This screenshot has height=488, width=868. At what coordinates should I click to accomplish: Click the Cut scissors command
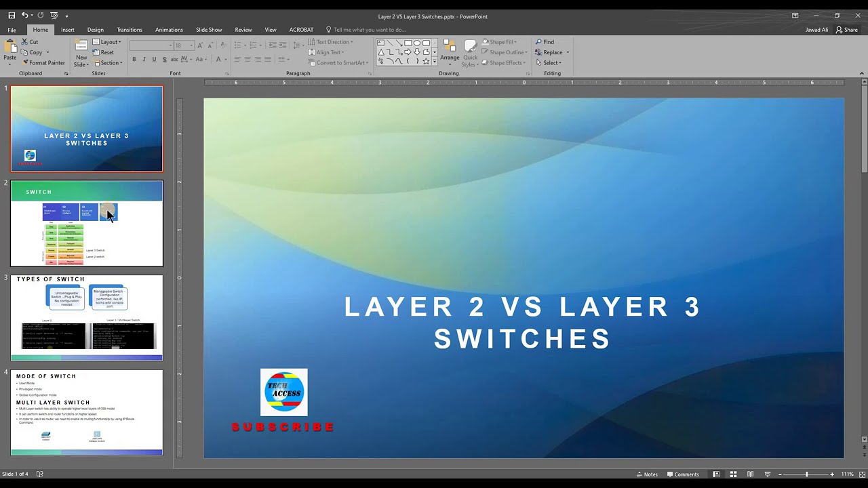click(x=29, y=41)
